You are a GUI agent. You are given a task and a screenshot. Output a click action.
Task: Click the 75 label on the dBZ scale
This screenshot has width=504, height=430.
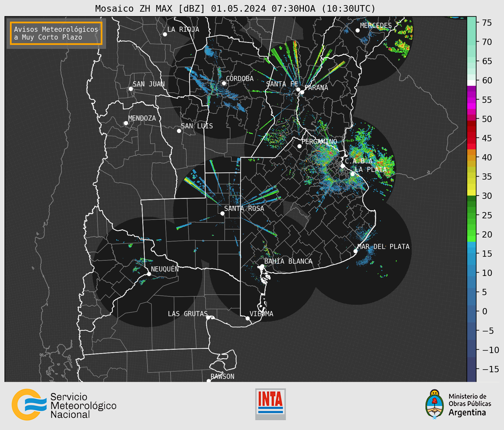pyautogui.click(x=487, y=23)
